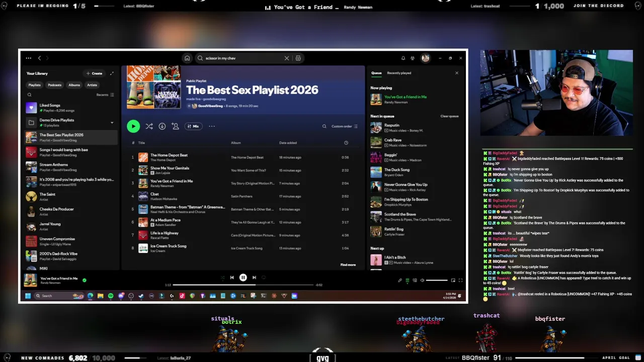644x362 pixels.
Task: Open Spotify from the Windows taskbar
Action: pyautogui.click(x=111, y=296)
